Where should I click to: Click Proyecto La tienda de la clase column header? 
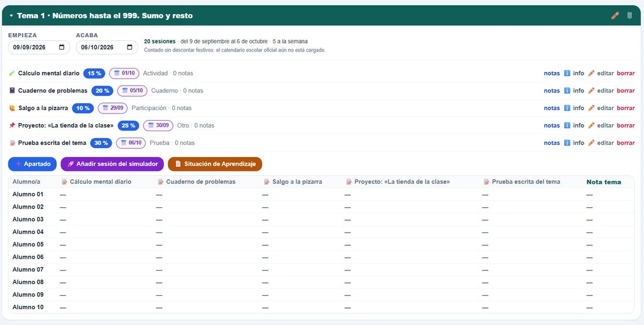pos(398,182)
